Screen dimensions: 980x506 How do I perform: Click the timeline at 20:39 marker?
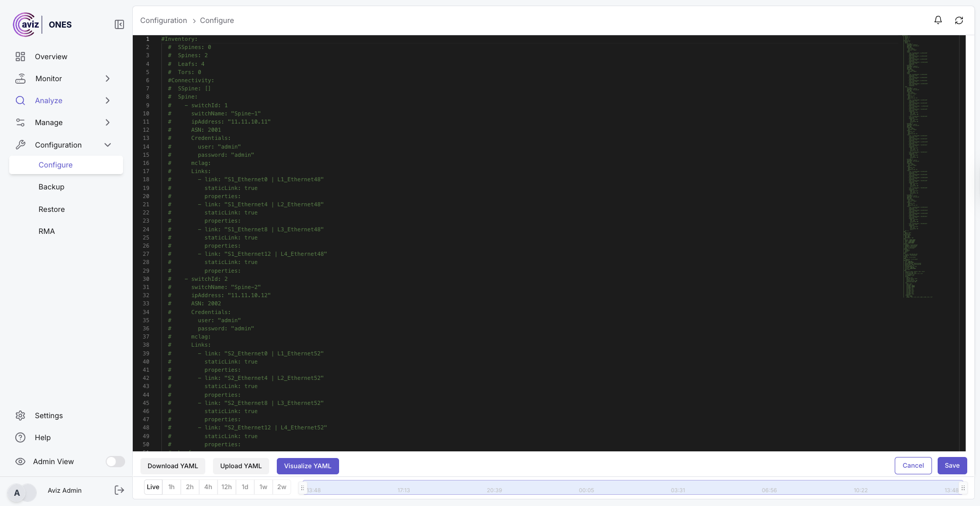(x=494, y=490)
